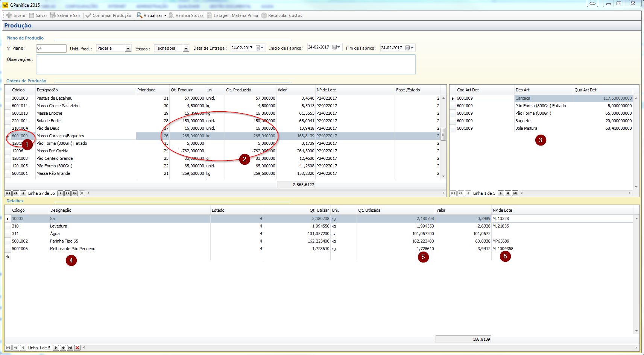Click the Inserir toolbar icon
The width and height of the screenshot is (644, 355).
click(9, 15)
